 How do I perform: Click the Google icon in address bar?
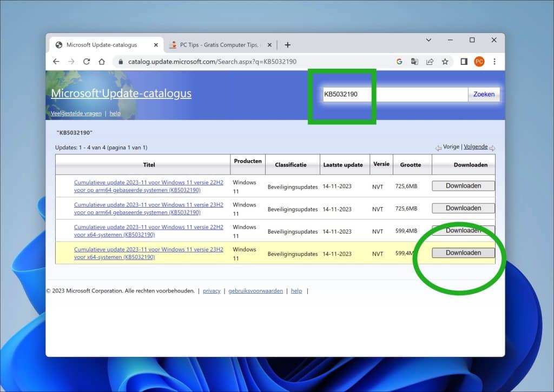[399, 62]
